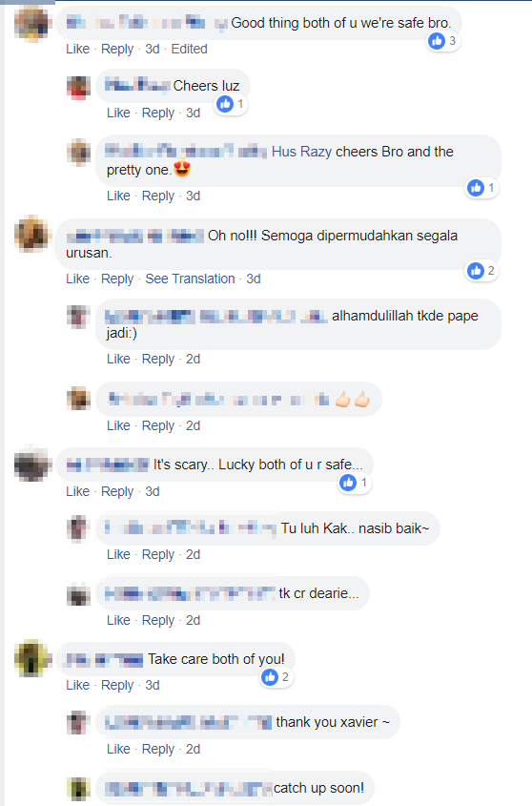Screen dimensions: 532x806
Task: View reactions on 'Take care both of you!'
Action: point(276,677)
